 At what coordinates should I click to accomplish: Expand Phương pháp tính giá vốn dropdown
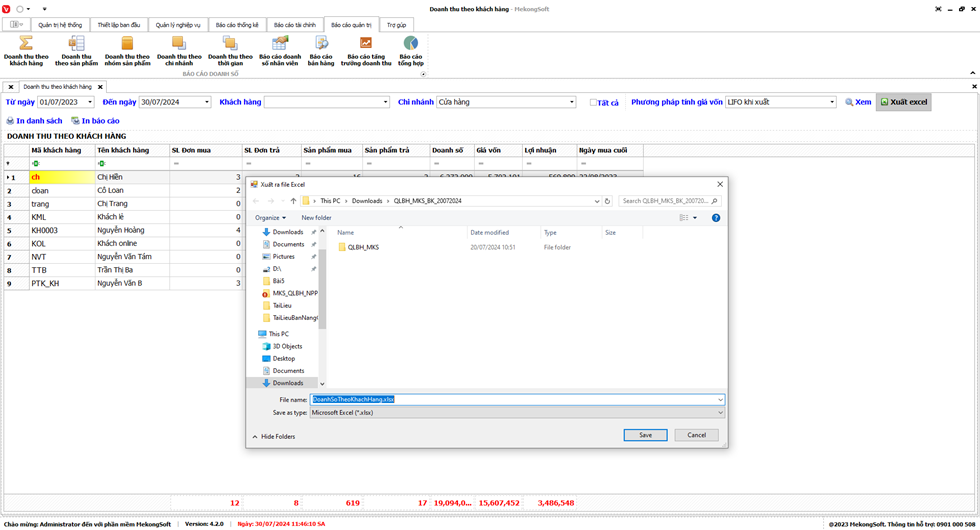[x=832, y=102]
